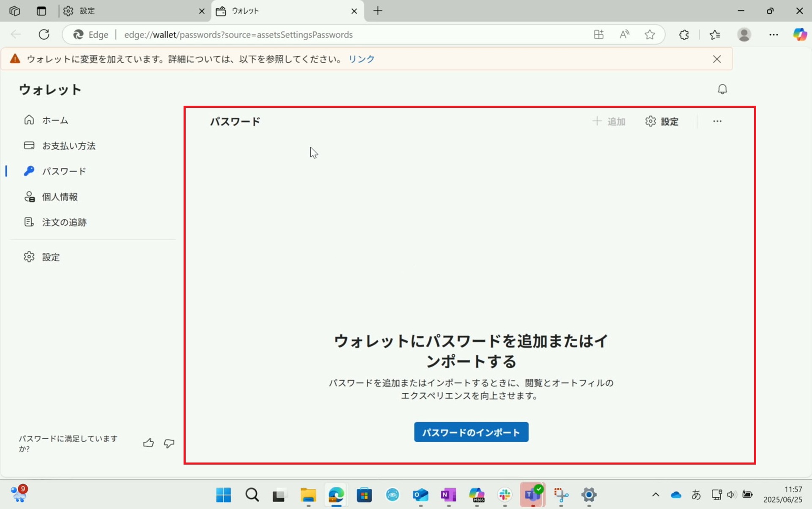Open Edge settings and more menu
812x509 pixels.
(x=774, y=35)
